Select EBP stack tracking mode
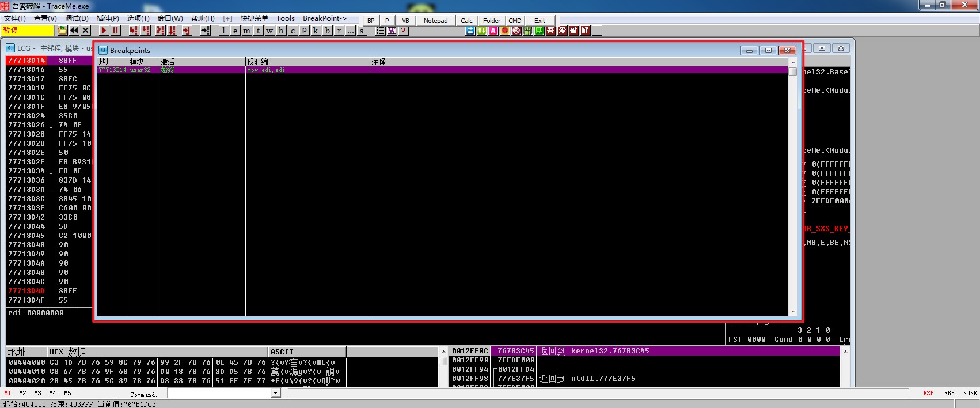Viewport: 980px width, 408px height. pyautogui.click(x=949, y=393)
